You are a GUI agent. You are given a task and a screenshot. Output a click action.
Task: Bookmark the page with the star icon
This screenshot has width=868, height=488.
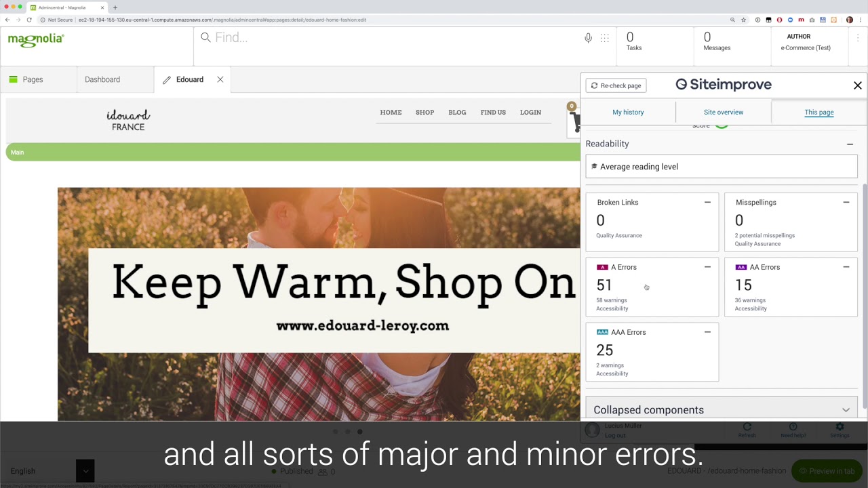click(743, 20)
